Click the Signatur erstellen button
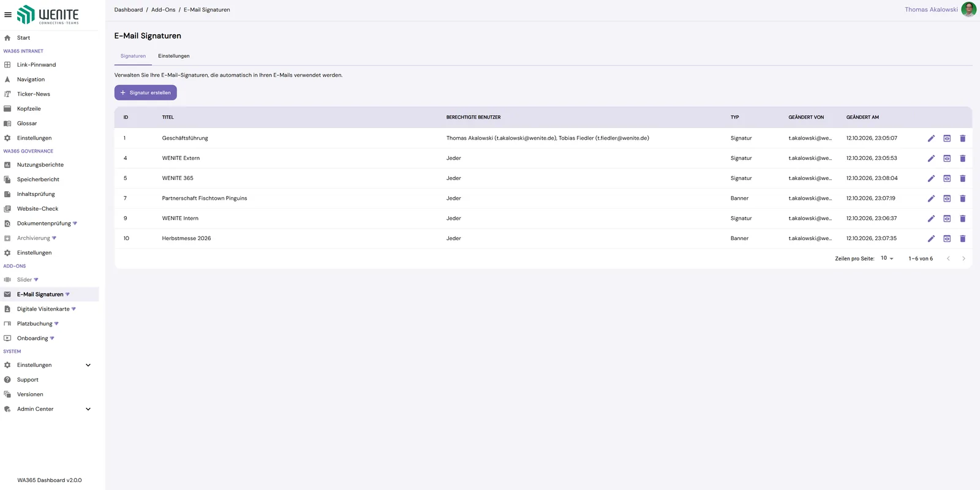This screenshot has width=980, height=490. point(146,92)
